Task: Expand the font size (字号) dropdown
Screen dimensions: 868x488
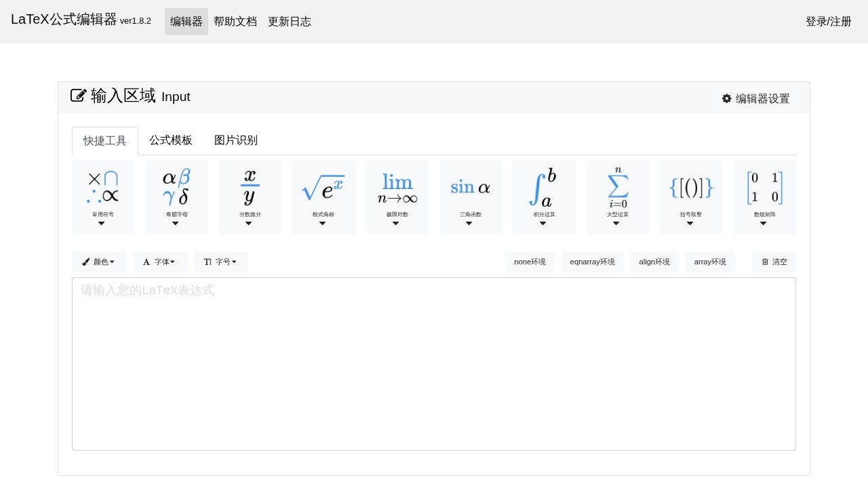Action: point(221,262)
